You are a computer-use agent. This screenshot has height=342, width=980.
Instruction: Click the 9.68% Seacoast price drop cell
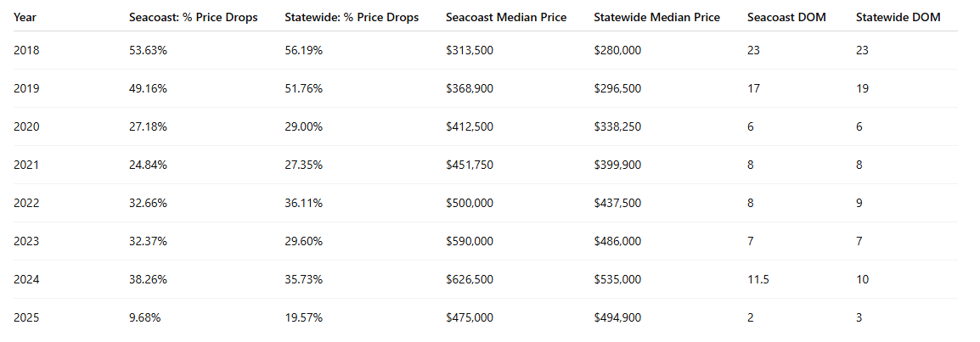tap(144, 317)
